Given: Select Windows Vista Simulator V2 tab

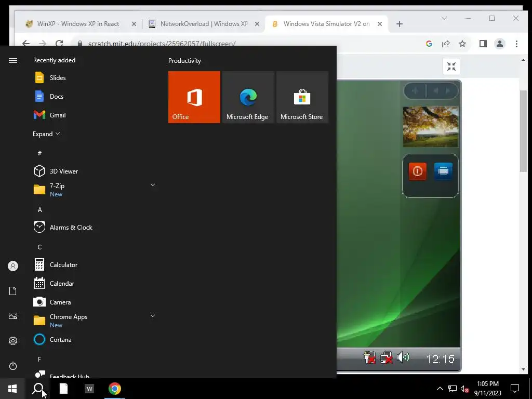Looking at the screenshot, I should (326, 24).
